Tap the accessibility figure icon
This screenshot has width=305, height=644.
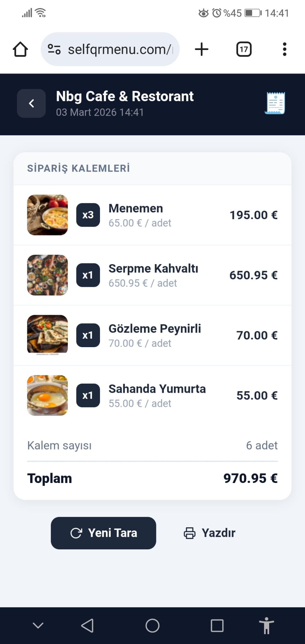(266, 625)
